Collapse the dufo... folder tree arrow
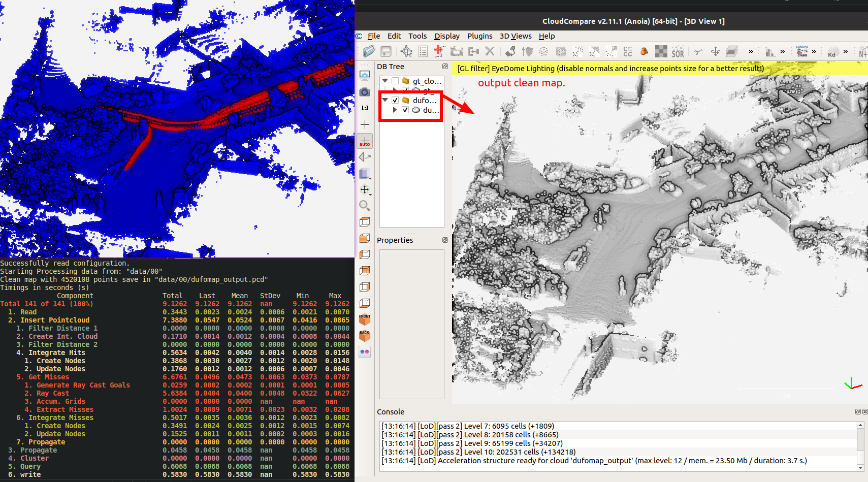868x482 pixels. pyautogui.click(x=385, y=100)
